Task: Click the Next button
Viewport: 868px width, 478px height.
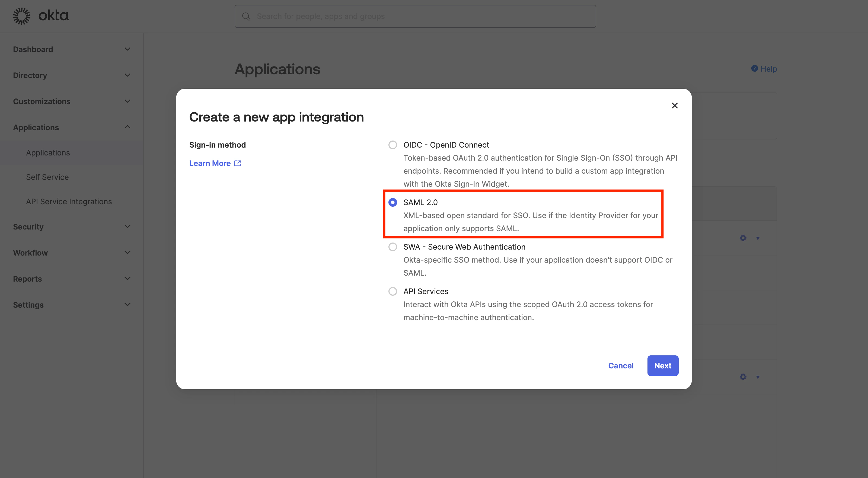Action: 662,365
